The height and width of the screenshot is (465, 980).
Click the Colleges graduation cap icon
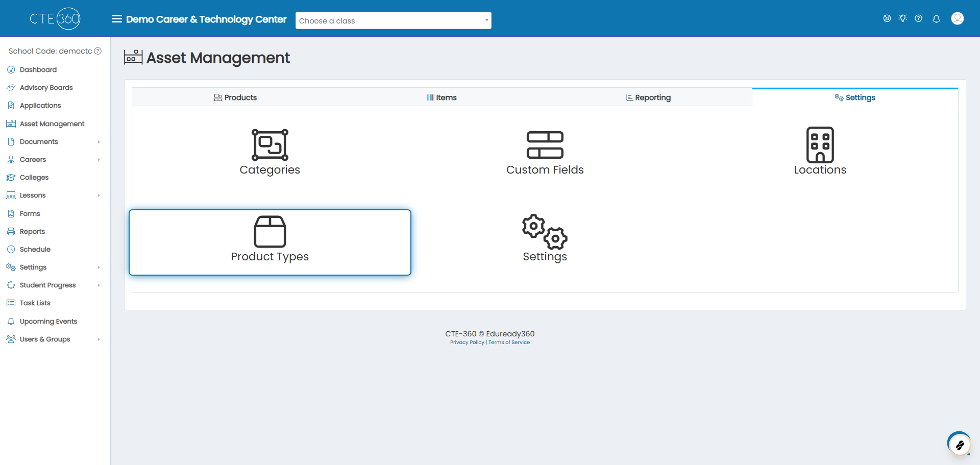click(x=11, y=177)
